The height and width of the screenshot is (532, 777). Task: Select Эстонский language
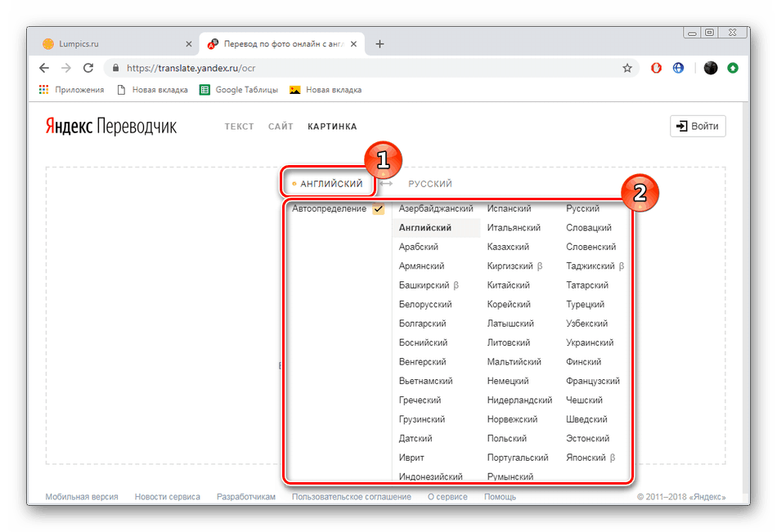tap(587, 438)
